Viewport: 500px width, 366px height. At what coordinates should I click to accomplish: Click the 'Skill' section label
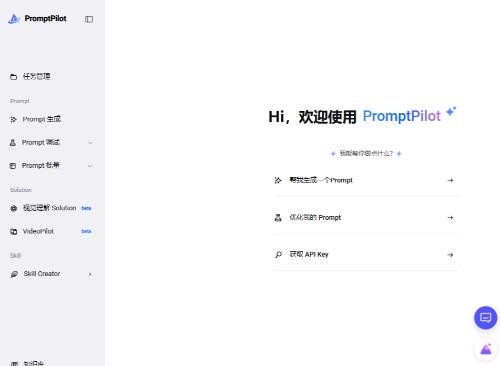tap(16, 256)
